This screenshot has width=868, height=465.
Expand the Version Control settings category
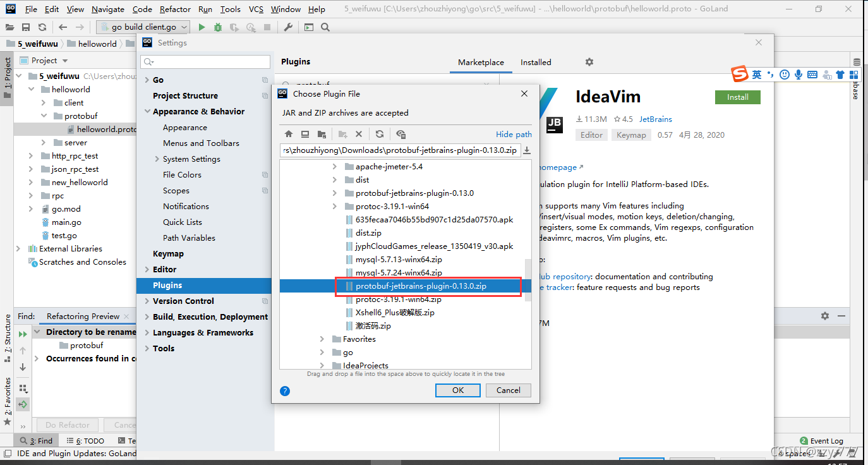coord(147,301)
